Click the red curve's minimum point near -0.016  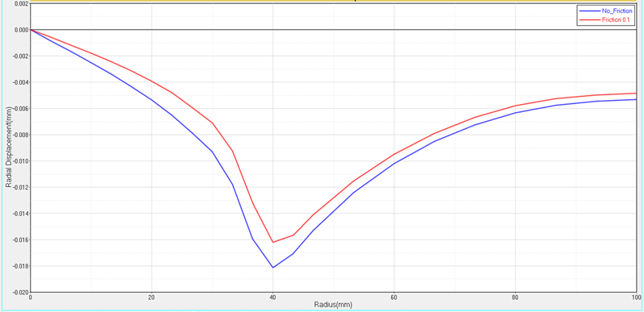point(272,242)
